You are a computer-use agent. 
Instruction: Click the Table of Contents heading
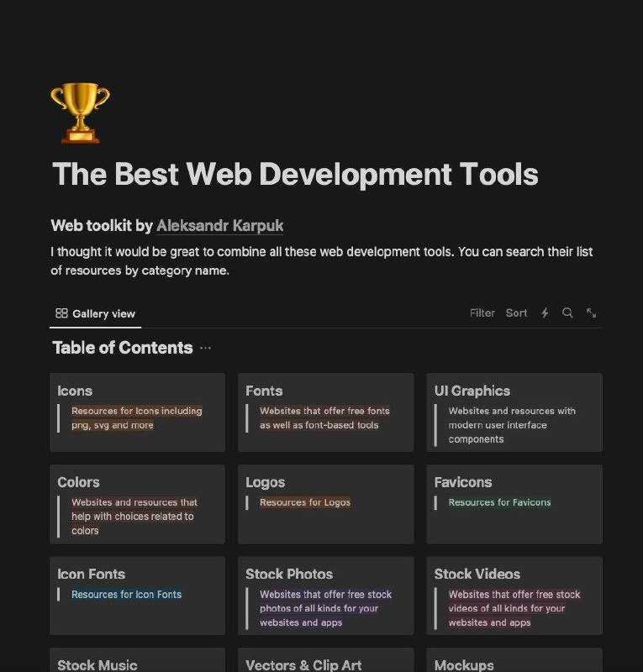(122, 348)
